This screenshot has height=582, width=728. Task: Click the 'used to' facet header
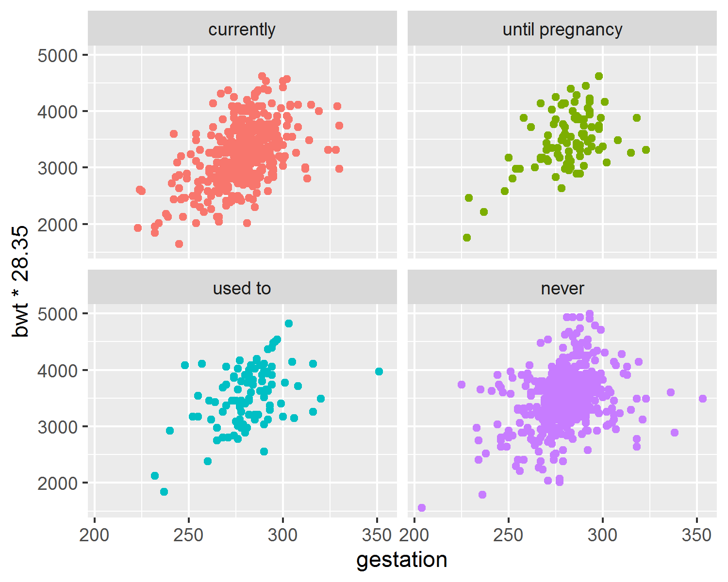(x=242, y=288)
